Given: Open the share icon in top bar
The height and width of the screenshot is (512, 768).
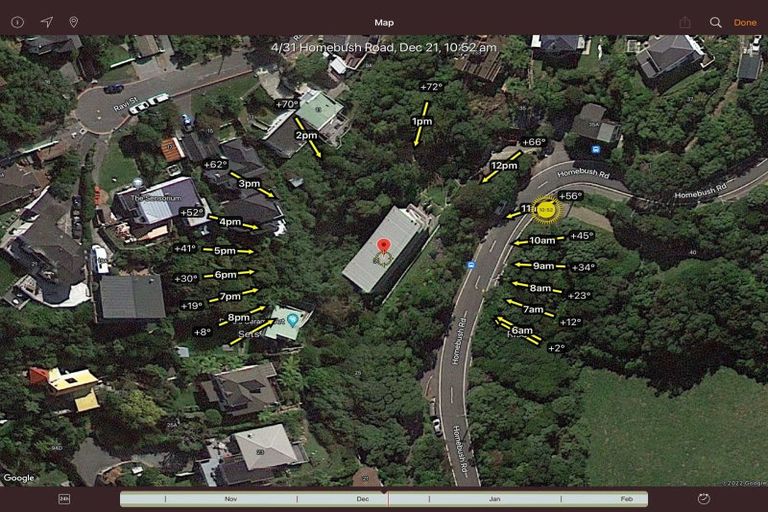Looking at the screenshot, I should tap(685, 22).
